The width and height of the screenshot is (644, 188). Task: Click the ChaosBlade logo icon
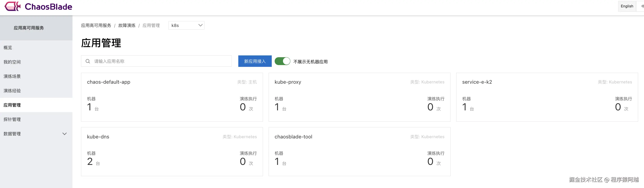13,6
